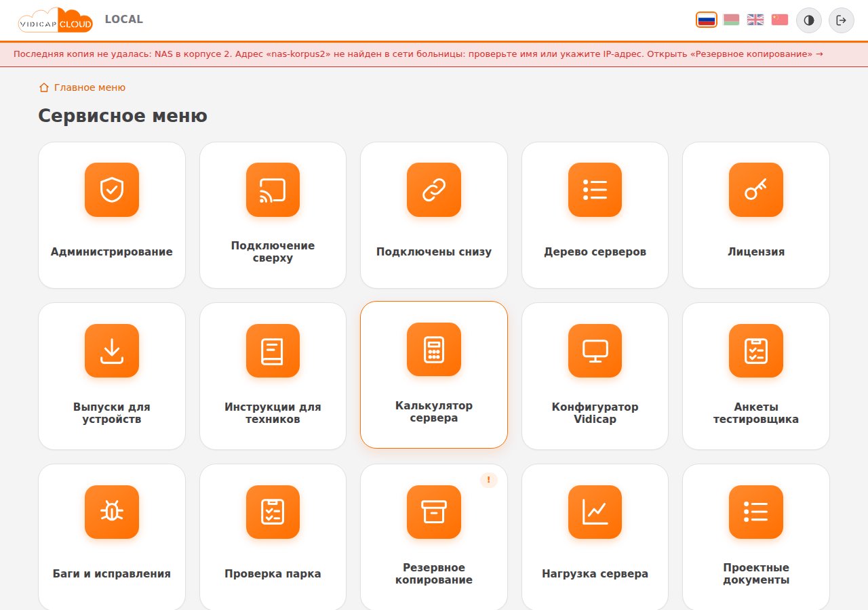This screenshot has width=868, height=610.
Task: Click the Сервисное меню heading
Action: pyautogui.click(x=123, y=116)
